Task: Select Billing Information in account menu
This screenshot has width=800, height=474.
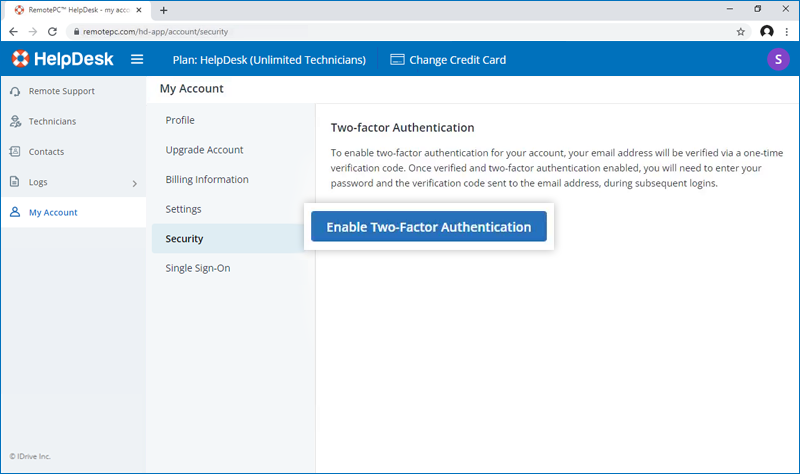Action: point(207,179)
